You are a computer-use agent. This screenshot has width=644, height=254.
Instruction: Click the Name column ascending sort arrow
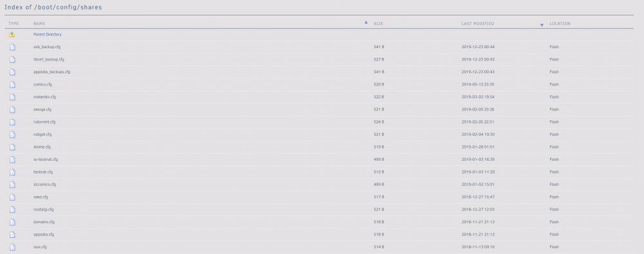click(x=366, y=23)
